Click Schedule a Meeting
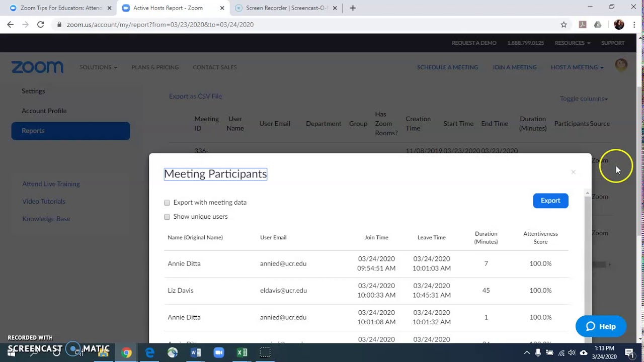The height and width of the screenshot is (362, 644). 447,67
